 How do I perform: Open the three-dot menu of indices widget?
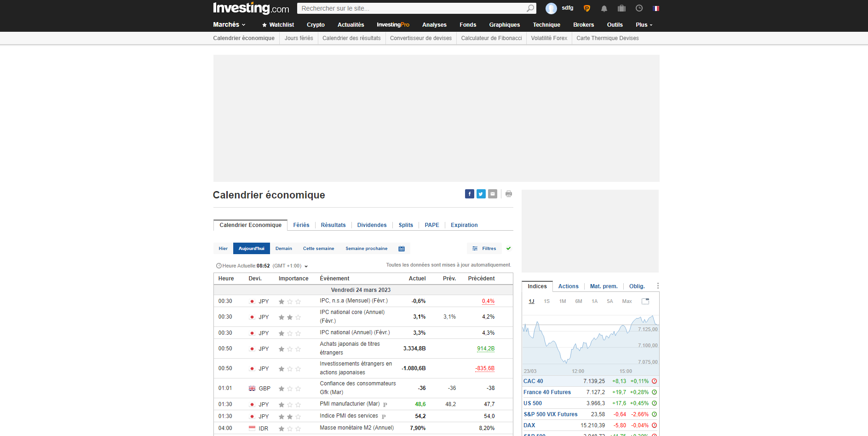pyautogui.click(x=658, y=286)
